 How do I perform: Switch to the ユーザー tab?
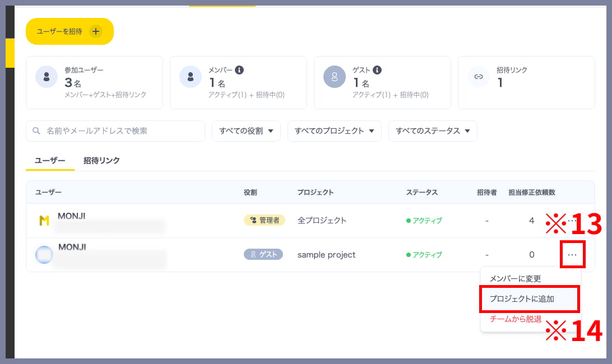coord(50,160)
